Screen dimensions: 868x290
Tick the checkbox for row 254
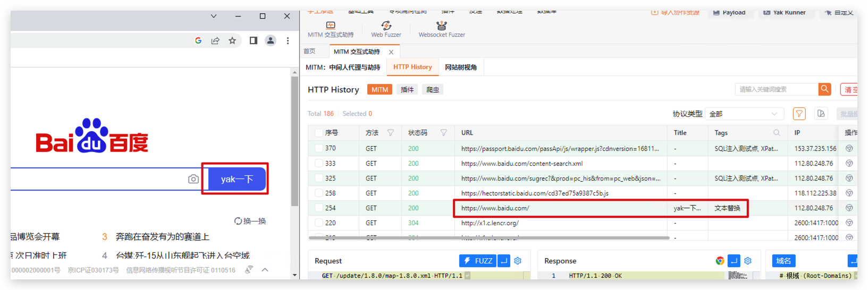coord(318,208)
